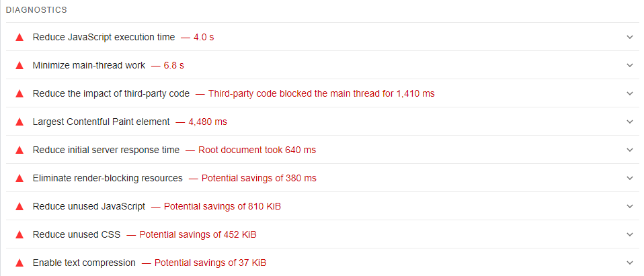Click the 'Potential savings of 452 KiB' text
The height and width of the screenshot is (276, 644).
pyautogui.click(x=198, y=234)
